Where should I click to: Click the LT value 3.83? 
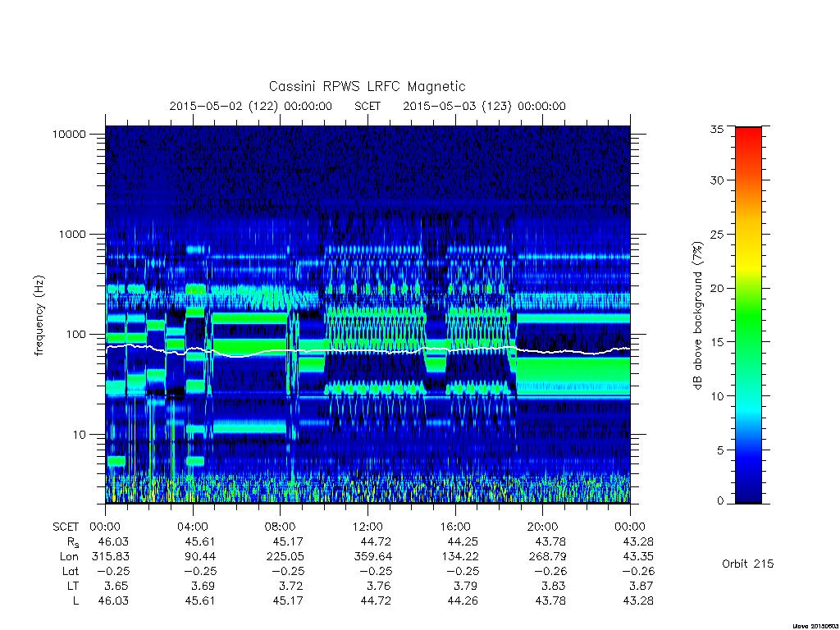[x=554, y=586]
